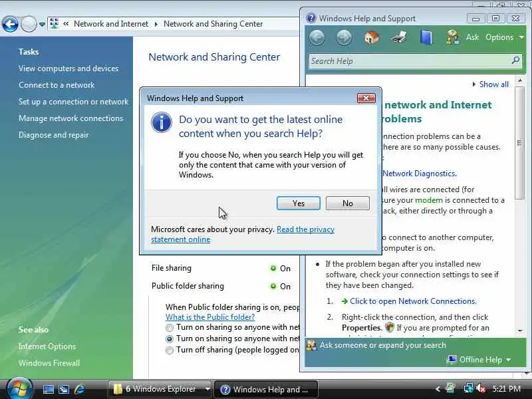Open the Windows Start orb
Viewport: 532px width, 399px height.
click(19, 389)
